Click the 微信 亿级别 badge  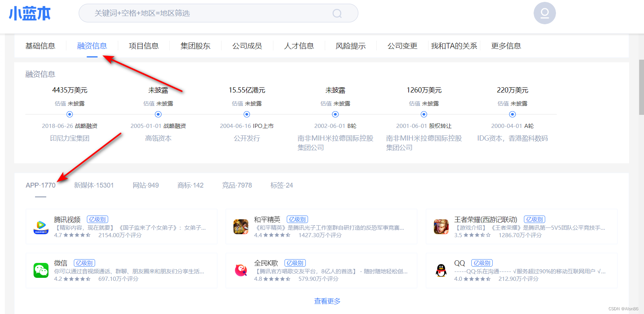[84, 263]
